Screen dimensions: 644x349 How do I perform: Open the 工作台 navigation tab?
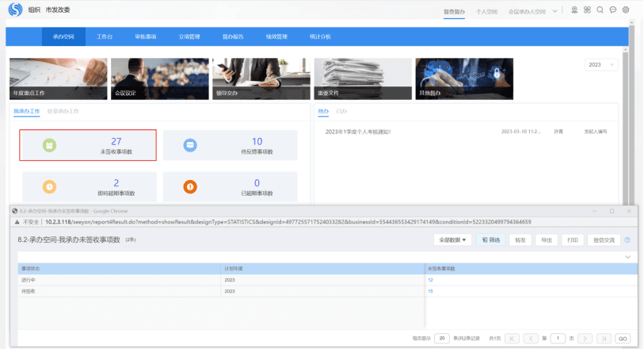(105, 36)
